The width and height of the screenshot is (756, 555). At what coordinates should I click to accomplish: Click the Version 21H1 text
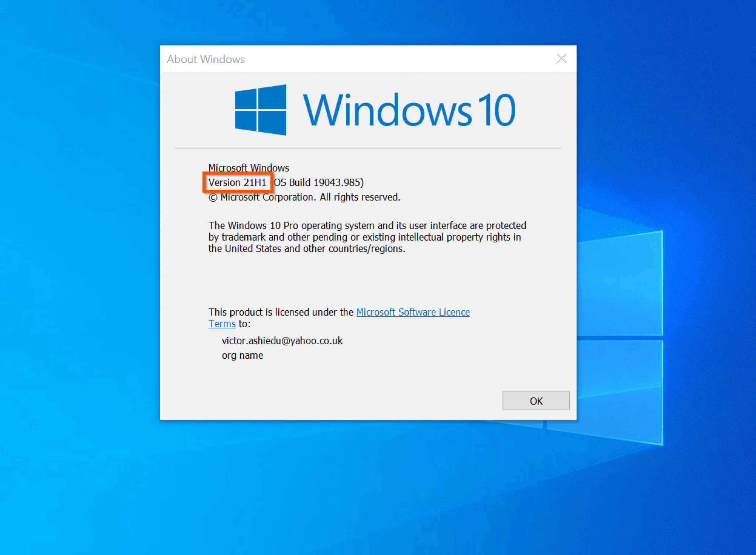[237, 182]
